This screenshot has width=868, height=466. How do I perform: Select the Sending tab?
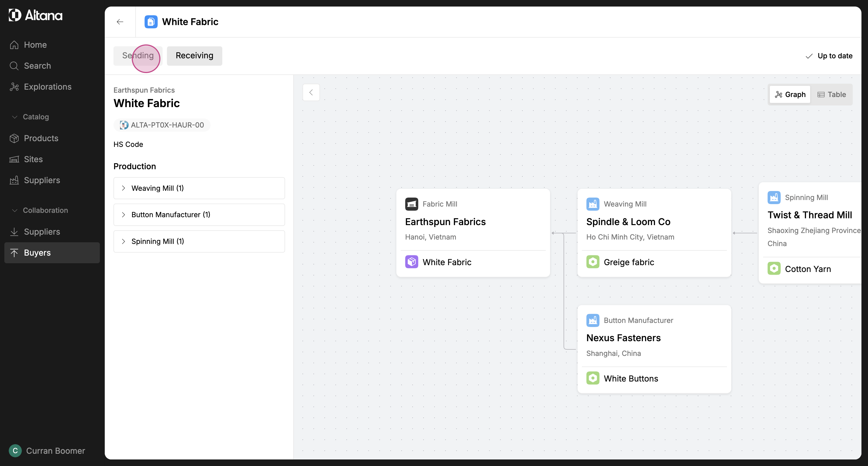point(138,56)
